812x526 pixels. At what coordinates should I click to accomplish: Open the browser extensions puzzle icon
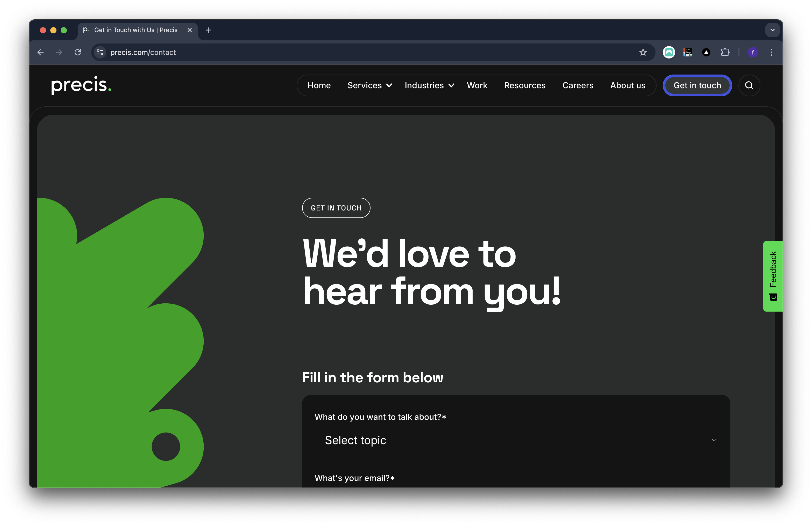tap(725, 52)
